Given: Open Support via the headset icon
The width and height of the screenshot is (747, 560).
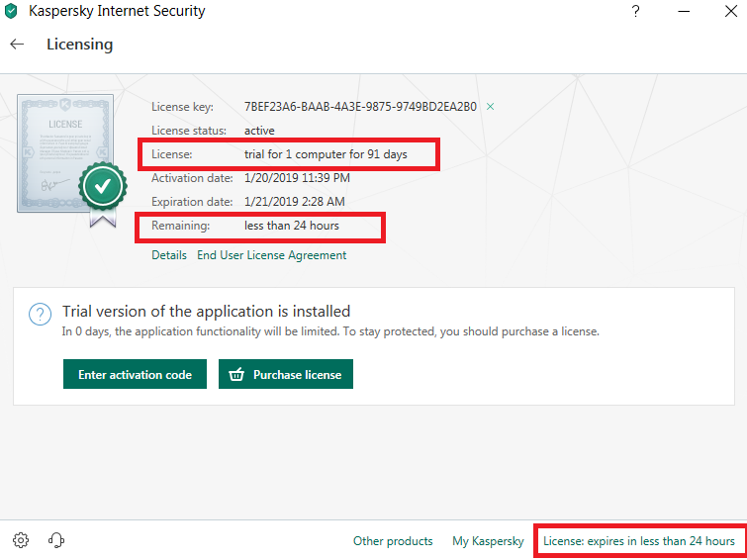Looking at the screenshot, I should click(56, 540).
